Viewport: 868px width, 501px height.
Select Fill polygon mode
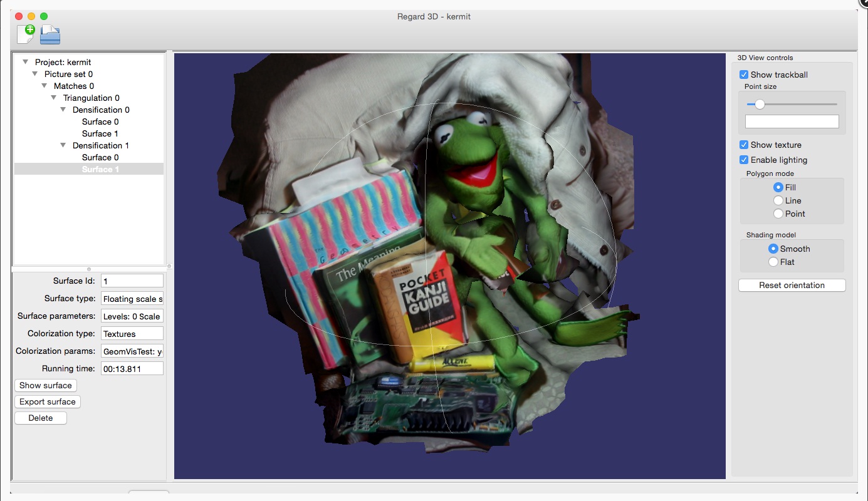pos(778,187)
